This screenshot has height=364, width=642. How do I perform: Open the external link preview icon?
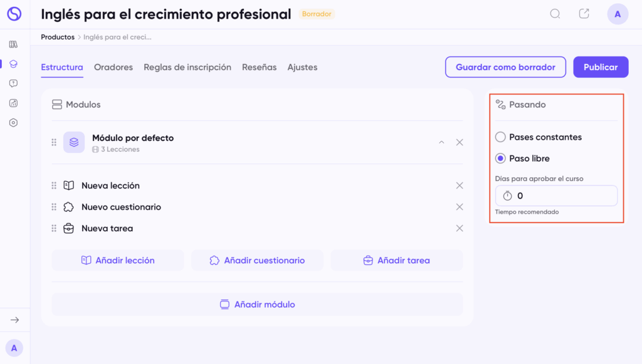tap(584, 14)
